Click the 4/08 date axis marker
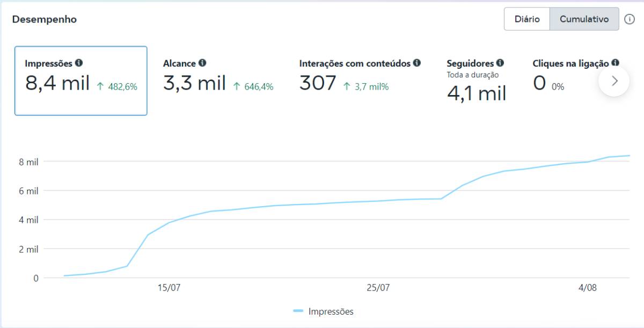The height and width of the screenshot is (328, 644). tap(588, 288)
